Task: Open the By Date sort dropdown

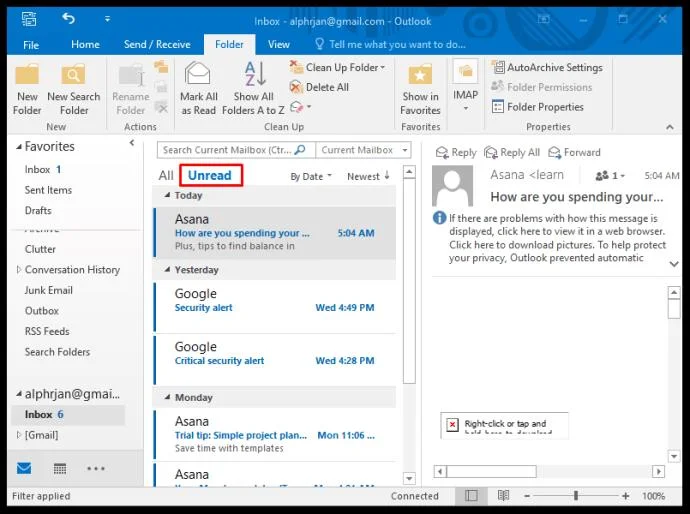Action: tap(311, 177)
